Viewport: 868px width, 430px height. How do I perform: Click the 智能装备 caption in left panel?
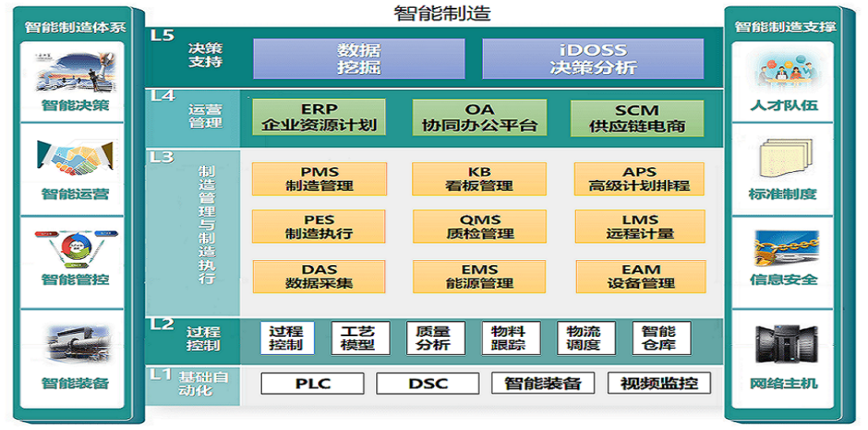[x=75, y=383]
